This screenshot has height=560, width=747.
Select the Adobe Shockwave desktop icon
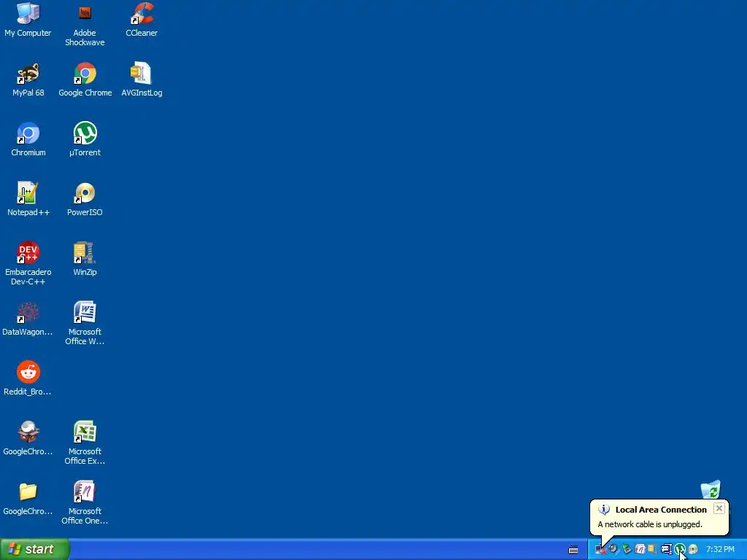pos(85,25)
